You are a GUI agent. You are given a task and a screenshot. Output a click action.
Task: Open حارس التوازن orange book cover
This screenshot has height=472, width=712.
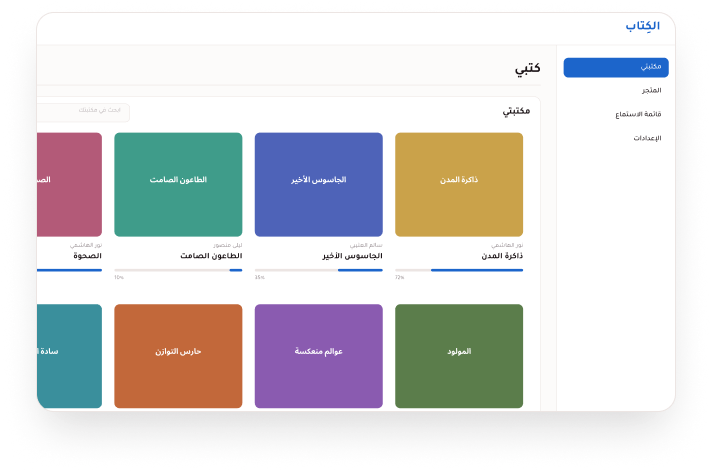pyautogui.click(x=178, y=356)
